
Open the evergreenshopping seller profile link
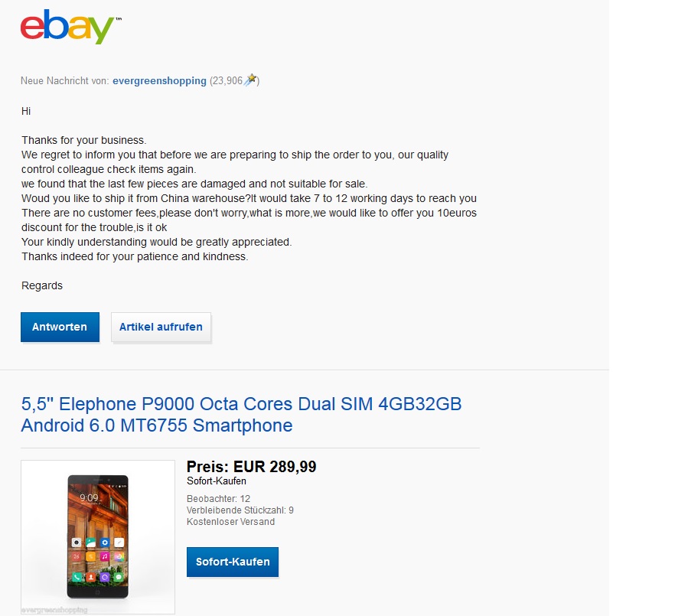[159, 80]
